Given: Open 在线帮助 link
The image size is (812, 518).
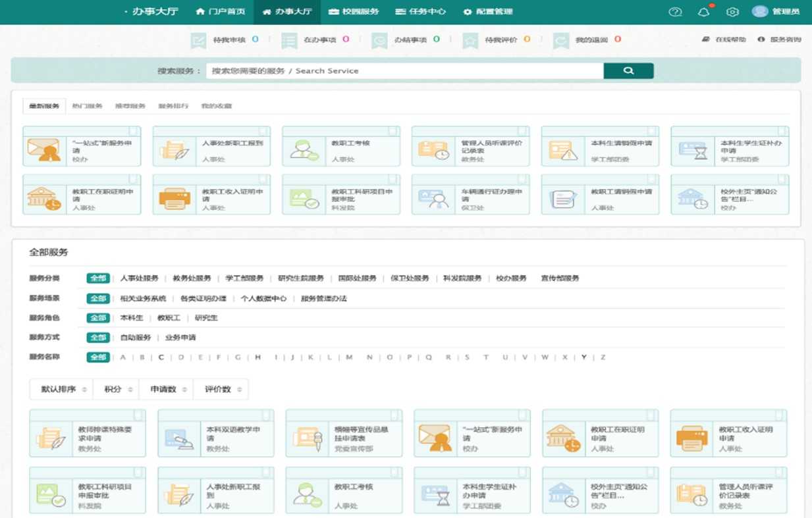Looking at the screenshot, I should point(724,39).
